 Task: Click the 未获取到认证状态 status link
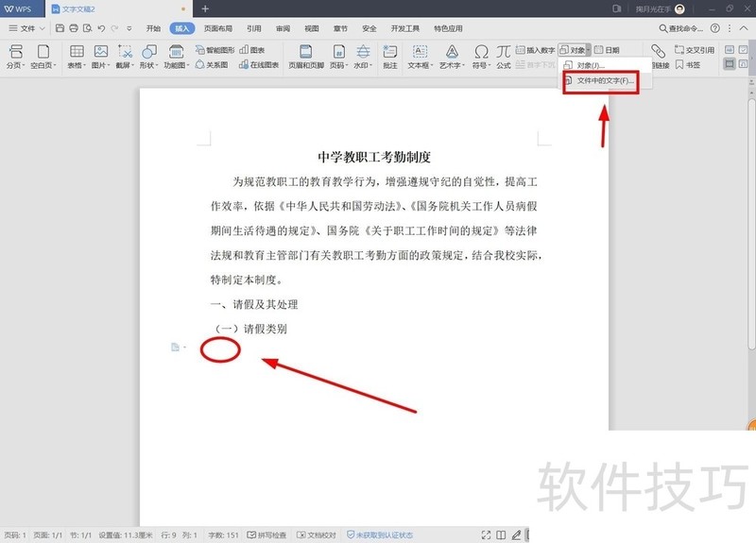(x=380, y=535)
